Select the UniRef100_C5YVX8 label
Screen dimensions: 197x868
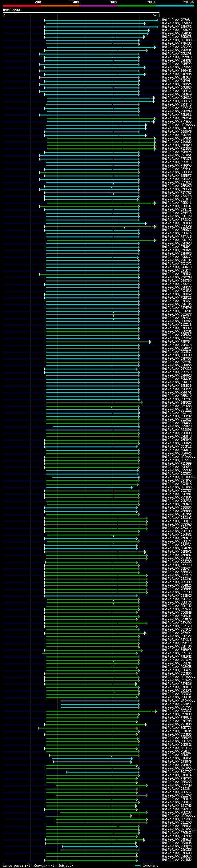click(177, 57)
